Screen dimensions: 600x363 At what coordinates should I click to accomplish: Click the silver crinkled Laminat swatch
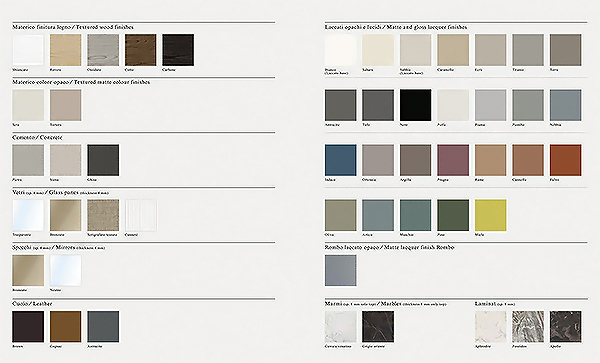(528, 326)
